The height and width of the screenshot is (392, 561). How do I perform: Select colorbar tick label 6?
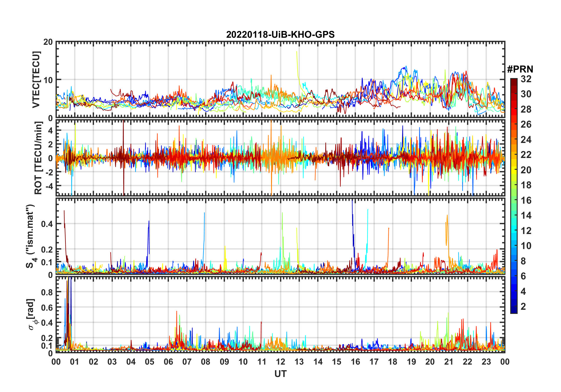tap(523, 276)
